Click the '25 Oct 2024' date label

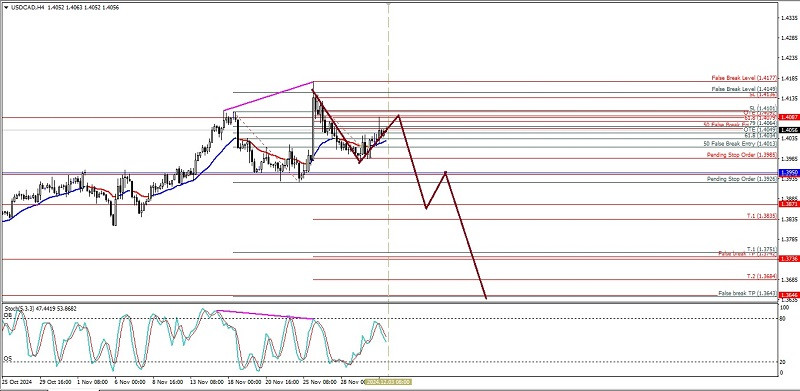pyautogui.click(x=17, y=382)
